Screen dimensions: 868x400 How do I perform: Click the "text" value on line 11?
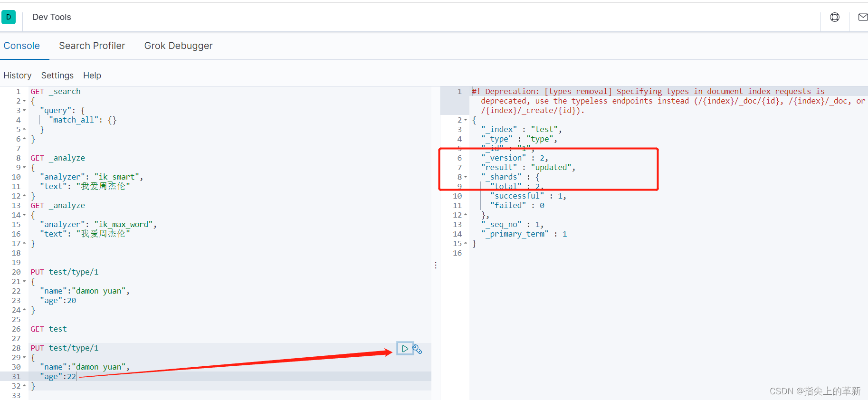point(103,186)
